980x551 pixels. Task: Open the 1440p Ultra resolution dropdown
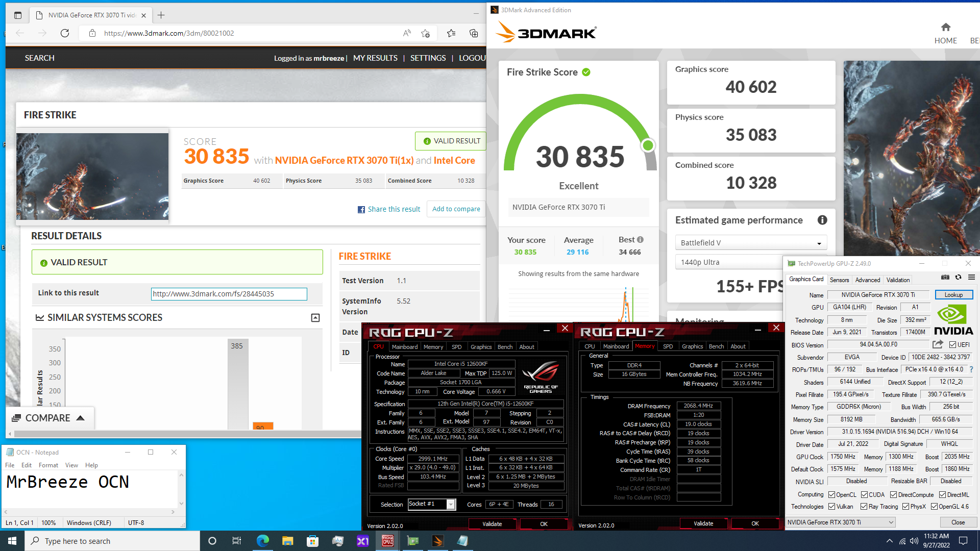coord(729,262)
